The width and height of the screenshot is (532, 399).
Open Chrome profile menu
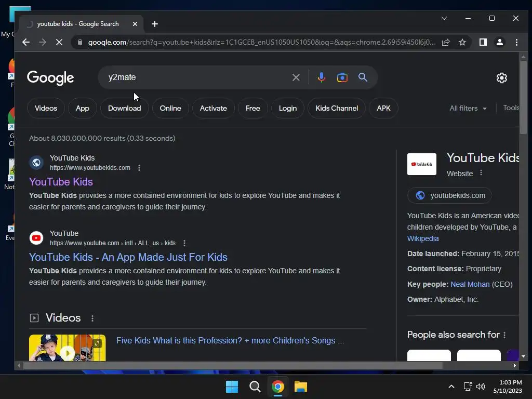[x=500, y=43]
